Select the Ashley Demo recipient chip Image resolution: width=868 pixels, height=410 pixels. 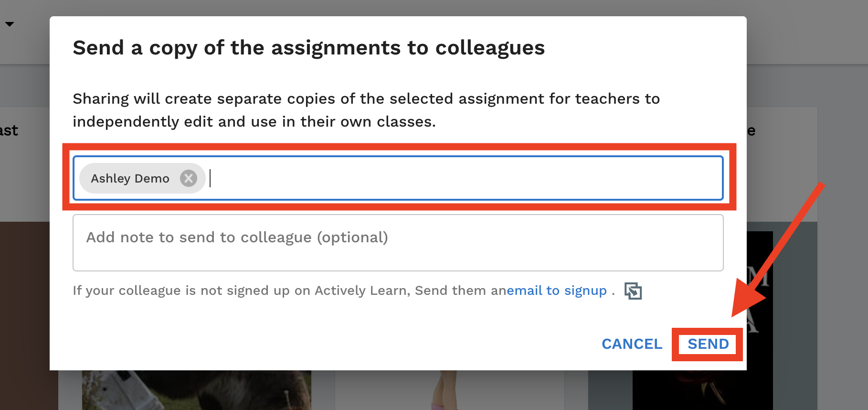142,178
